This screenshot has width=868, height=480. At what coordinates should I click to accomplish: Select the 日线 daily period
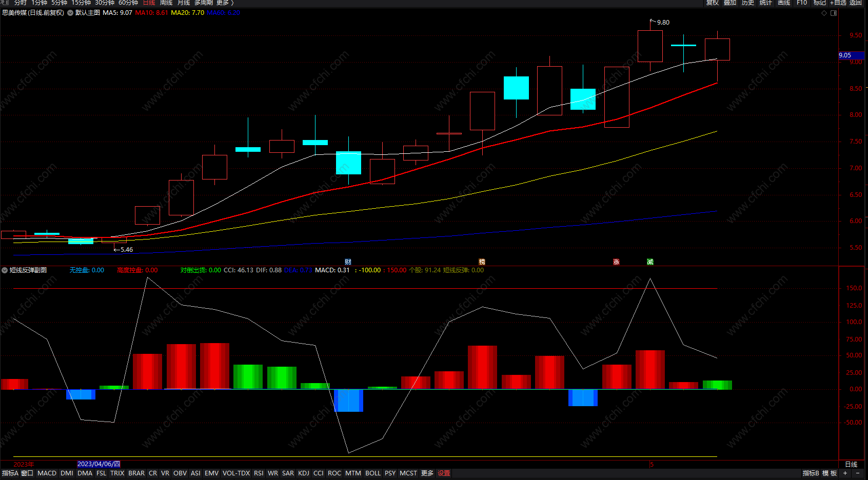tap(149, 3)
